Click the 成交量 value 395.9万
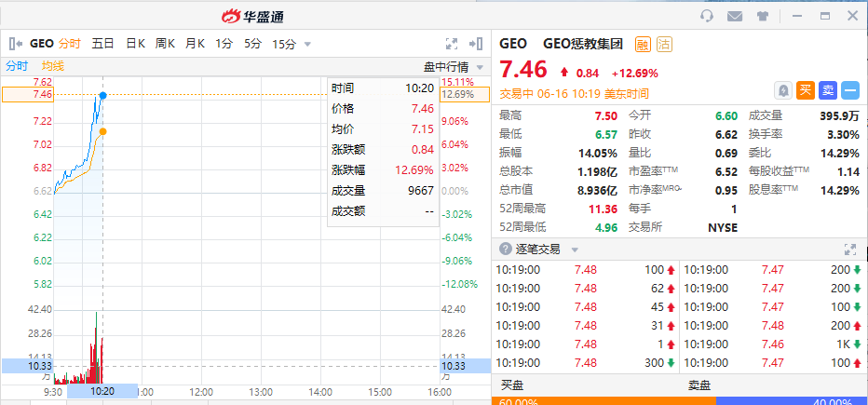Screen dimensions: 868x405 pos(839,116)
